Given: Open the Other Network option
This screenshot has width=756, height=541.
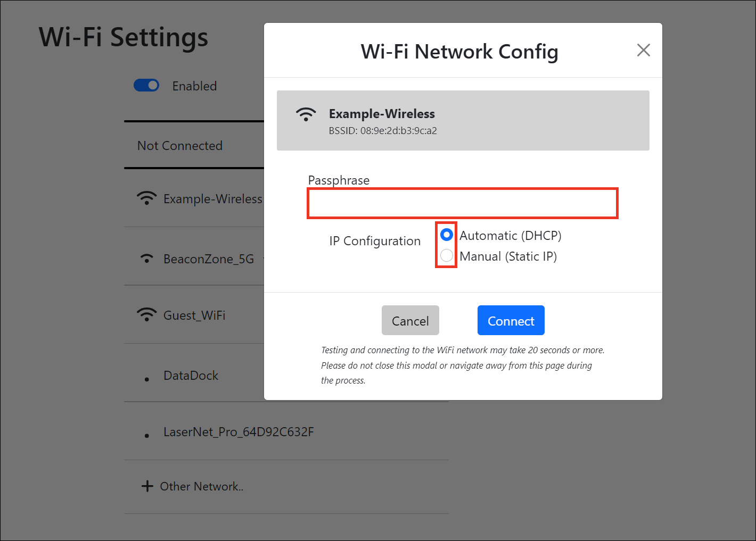Looking at the screenshot, I should click(201, 486).
